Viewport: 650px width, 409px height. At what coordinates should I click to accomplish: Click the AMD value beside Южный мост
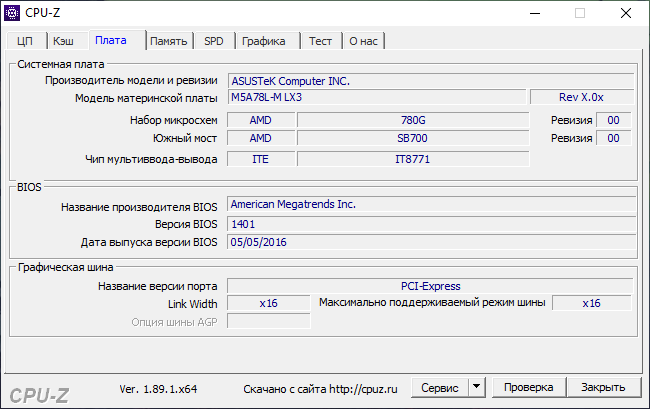pyautogui.click(x=261, y=138)
